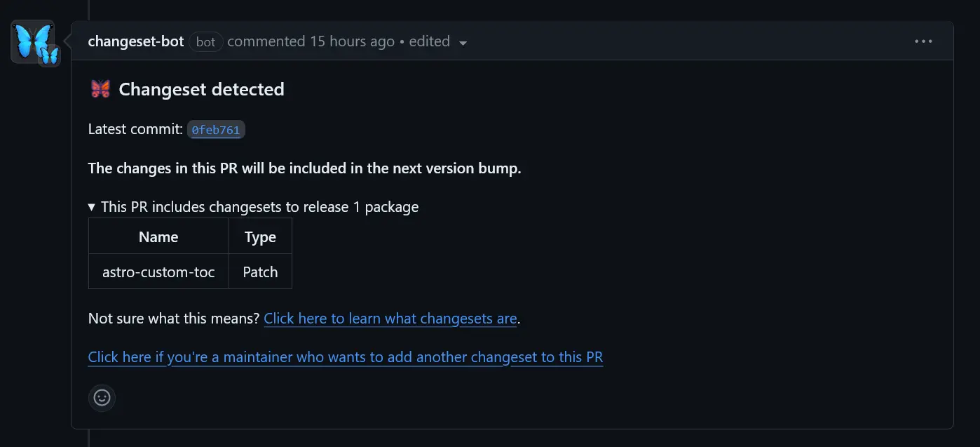Viewport: 980px width, 447px height.
Task: Click the "Changeset detected" heading
Action: tap(201, 89)
